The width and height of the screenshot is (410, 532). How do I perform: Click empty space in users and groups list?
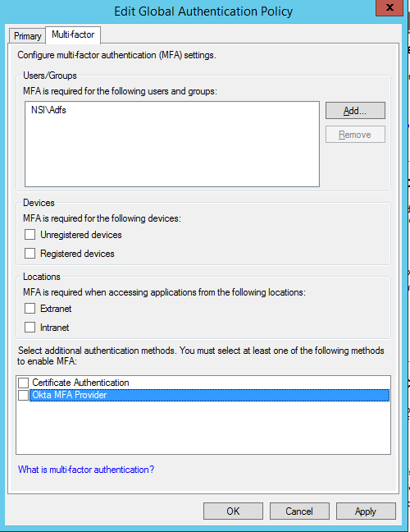pos(172,153)
